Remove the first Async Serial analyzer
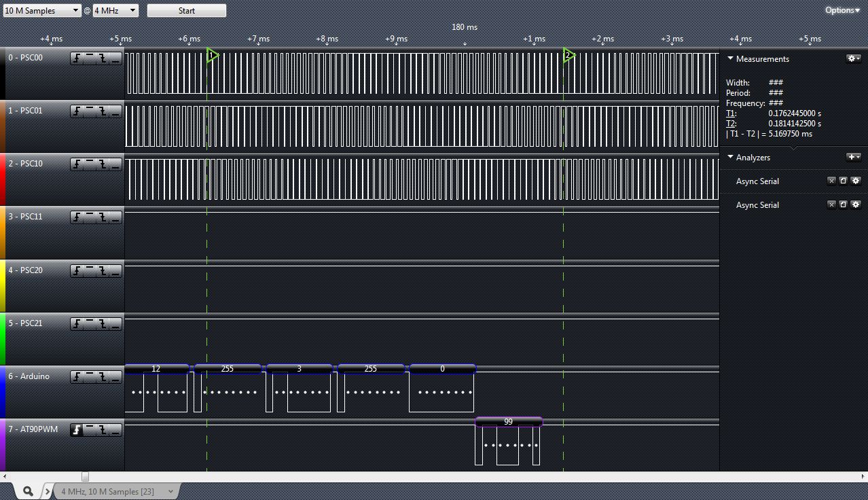This screenshot has height=500, width=868. [831, 181]
